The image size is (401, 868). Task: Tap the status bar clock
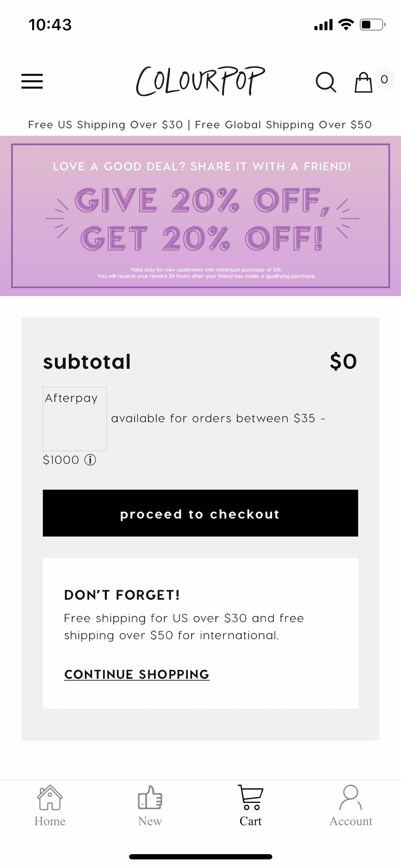click(50, 25)
